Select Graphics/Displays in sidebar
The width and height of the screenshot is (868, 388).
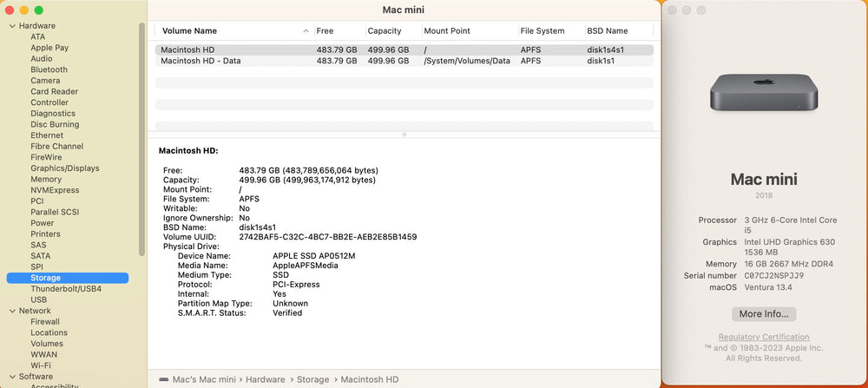65,168
